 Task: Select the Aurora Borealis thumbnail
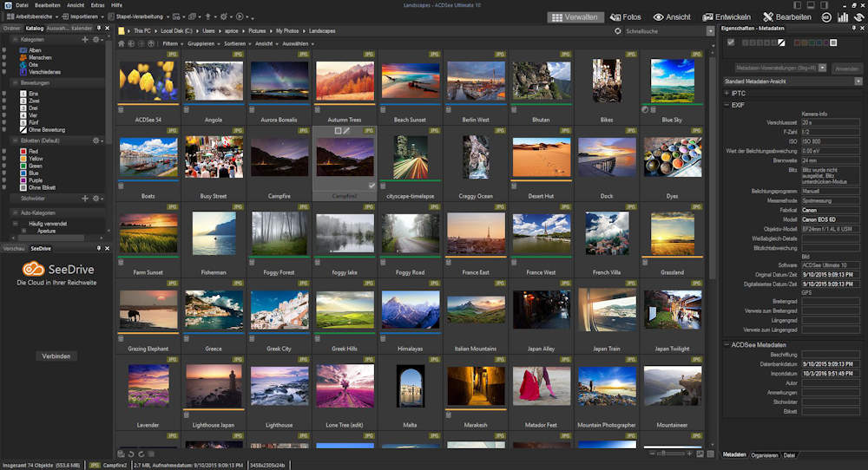pos(279,81)
